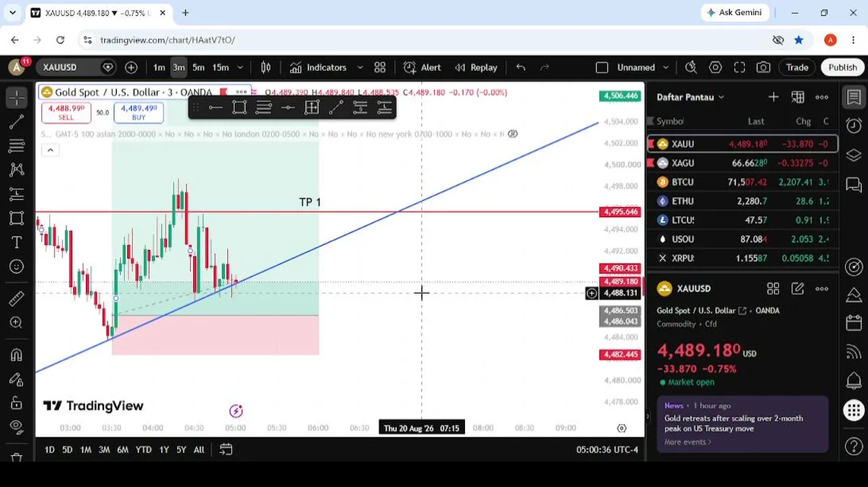The image size is (868, 487).
Task: Open More events link
Action: [x=688, y=442]
